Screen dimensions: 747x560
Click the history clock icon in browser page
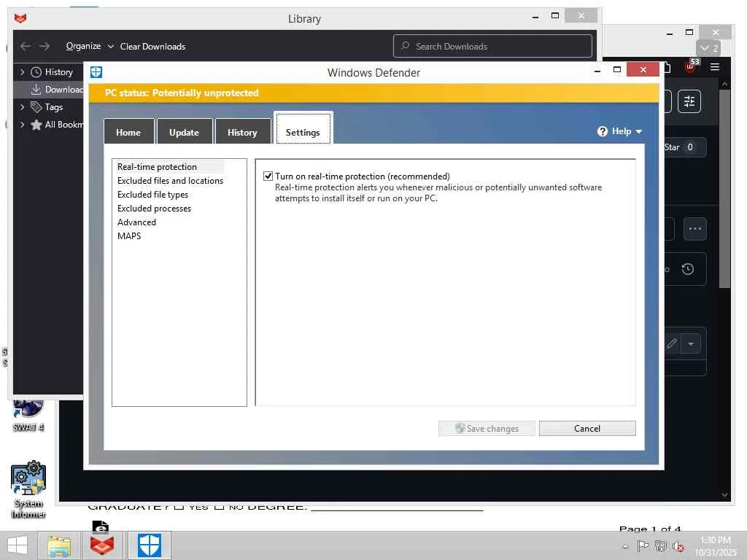pyautogui.click(x=687, y=269)
